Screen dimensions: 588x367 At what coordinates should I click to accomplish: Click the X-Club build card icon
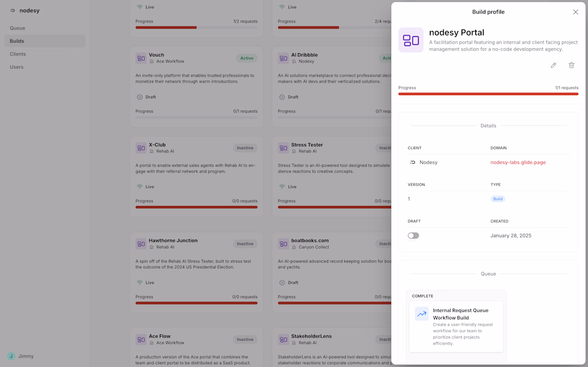point(141,148)
